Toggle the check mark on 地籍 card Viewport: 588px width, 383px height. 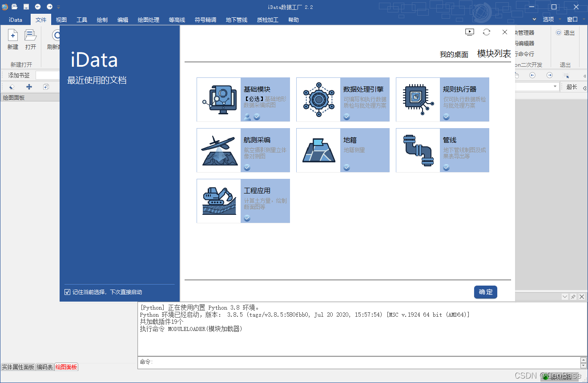tap(347, 168)
